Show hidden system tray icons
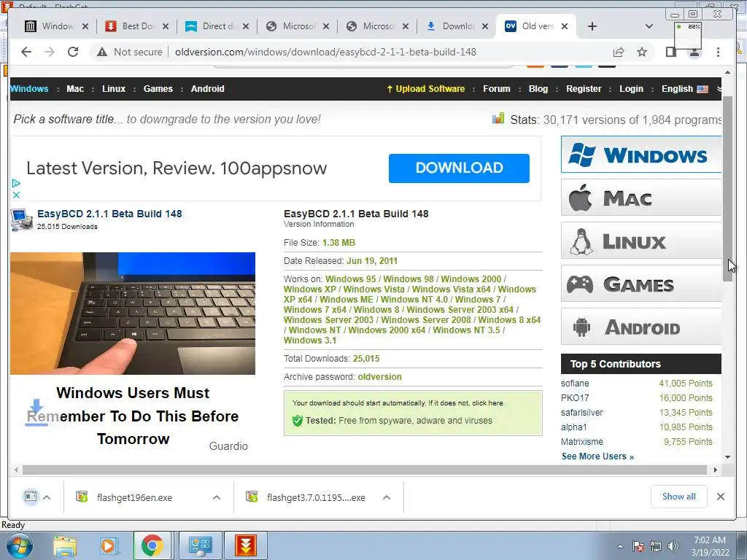747x560 pixels. [x=620, y=546]
